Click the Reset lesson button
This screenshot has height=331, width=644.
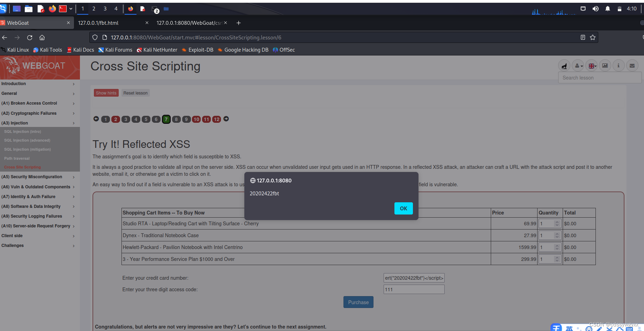pyautogui.click(x=135, y=93)
